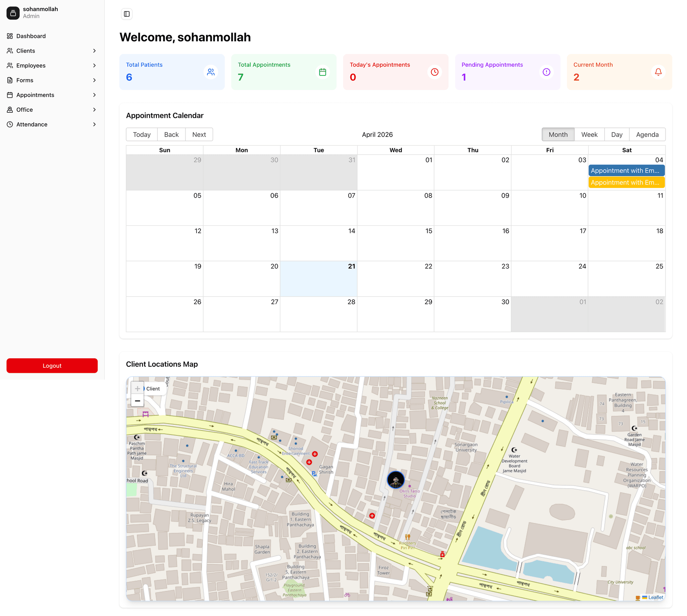Viewport: 687px width, 616px height.
Task: Open the Leaflet attribution link
Action: coord(655,598)
